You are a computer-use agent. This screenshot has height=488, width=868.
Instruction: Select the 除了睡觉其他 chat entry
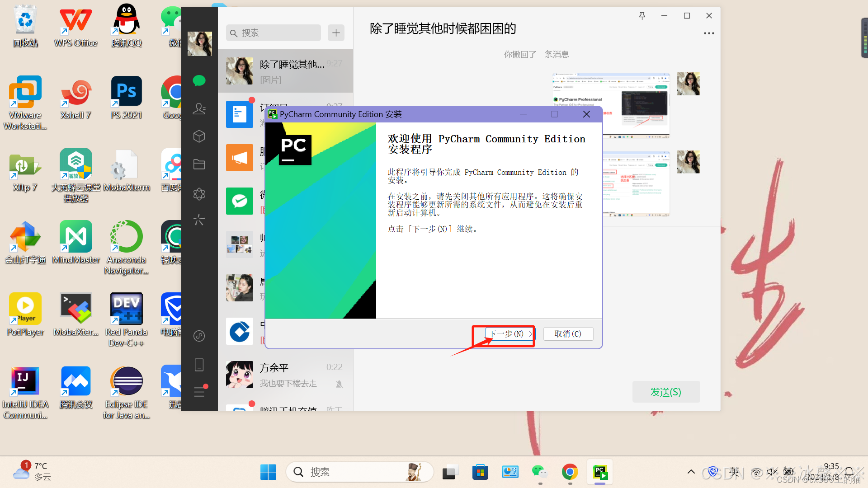pos(285,71)
